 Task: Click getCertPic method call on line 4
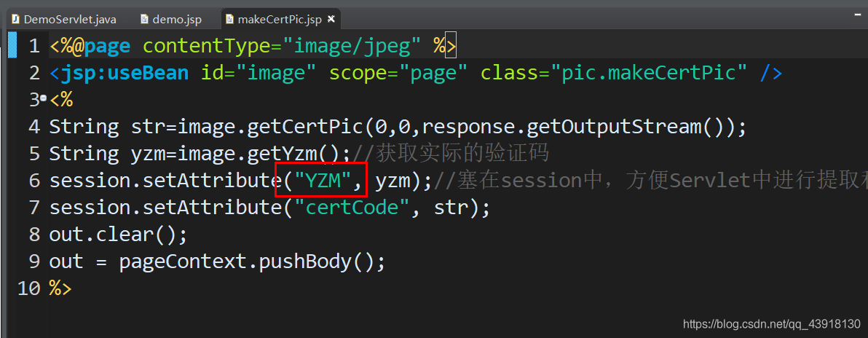pyautogui.click(x=306, y=127)
